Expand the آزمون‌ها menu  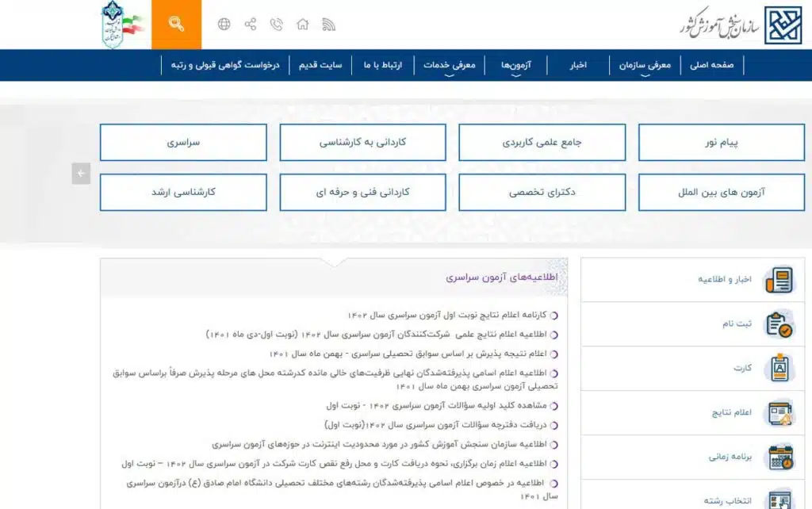(515, 65)
